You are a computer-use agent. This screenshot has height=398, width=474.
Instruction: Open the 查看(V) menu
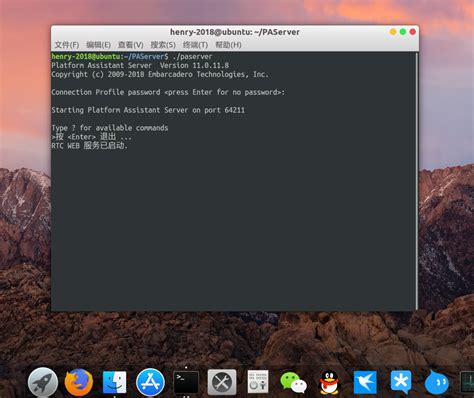[131, 45]
